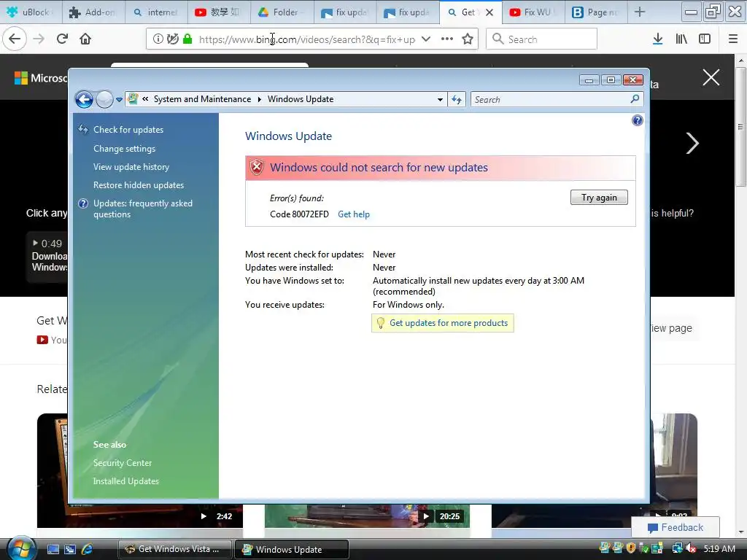Viewport: 747px width, 560px height.
Task: Click the Firefox Search box
Action: pos(541,39)
